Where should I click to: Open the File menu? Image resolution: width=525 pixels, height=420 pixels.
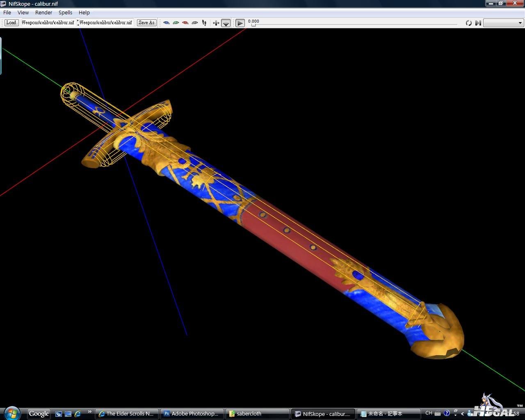click(7, 12)
